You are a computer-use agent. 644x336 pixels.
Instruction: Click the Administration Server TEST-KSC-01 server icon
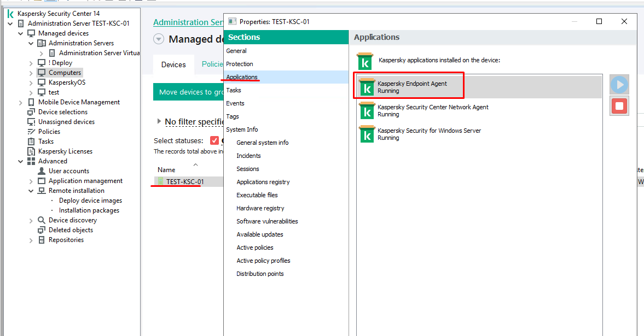(x=21, y=23)
